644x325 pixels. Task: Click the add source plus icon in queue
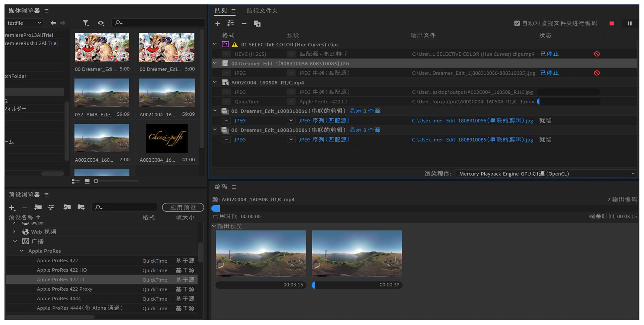218,23
